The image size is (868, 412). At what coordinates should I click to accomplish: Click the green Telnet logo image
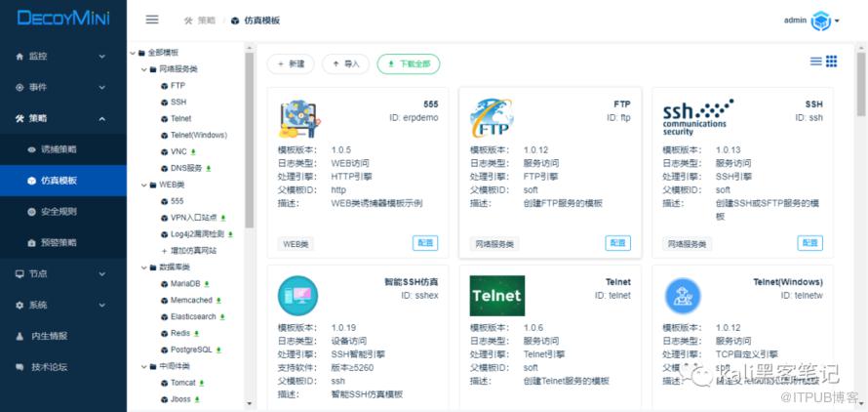[497, 296]
